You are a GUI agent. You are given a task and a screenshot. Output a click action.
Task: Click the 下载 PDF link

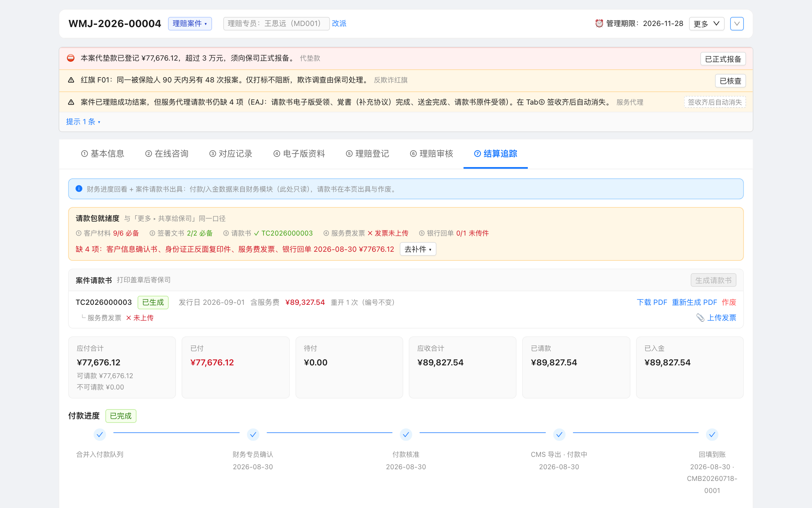(652, 302)
